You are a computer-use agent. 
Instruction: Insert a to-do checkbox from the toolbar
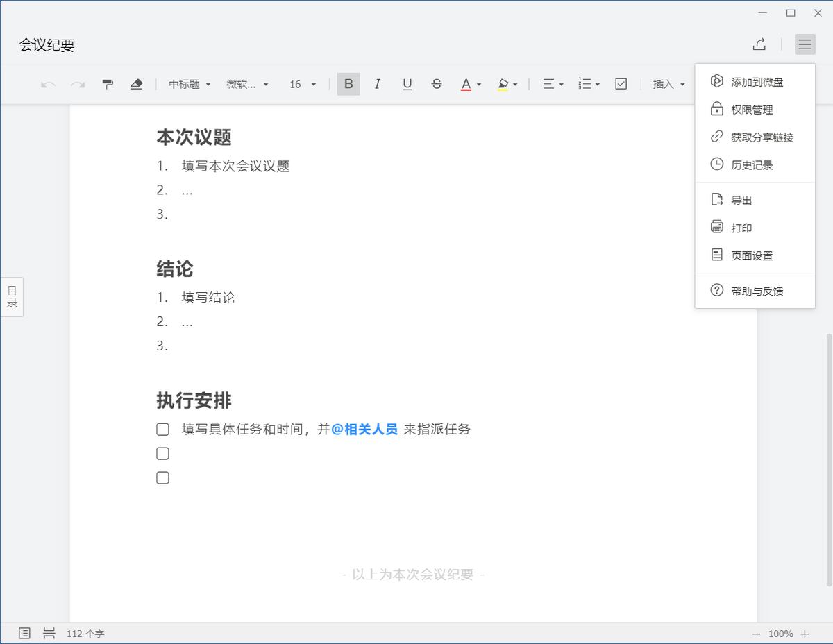[621, 84]
